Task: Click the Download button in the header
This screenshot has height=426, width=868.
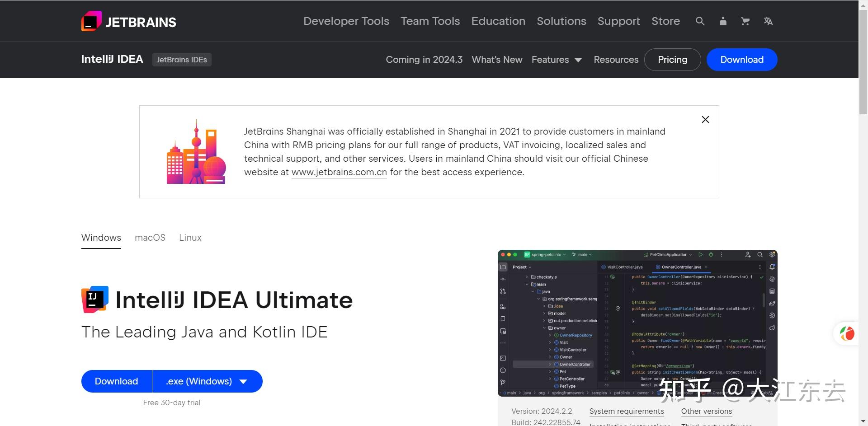Action: [742, 60]
